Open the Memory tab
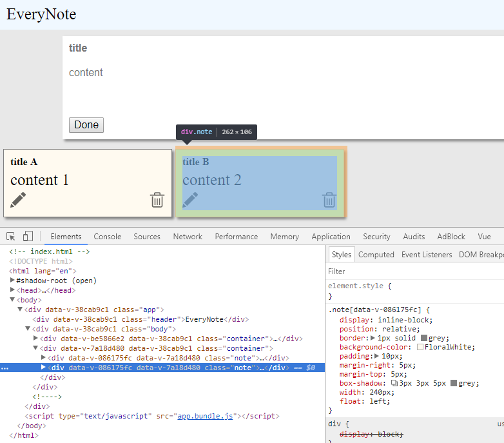Image resolution: width=504 pixels, height=443 pixels. coord(284,237)
